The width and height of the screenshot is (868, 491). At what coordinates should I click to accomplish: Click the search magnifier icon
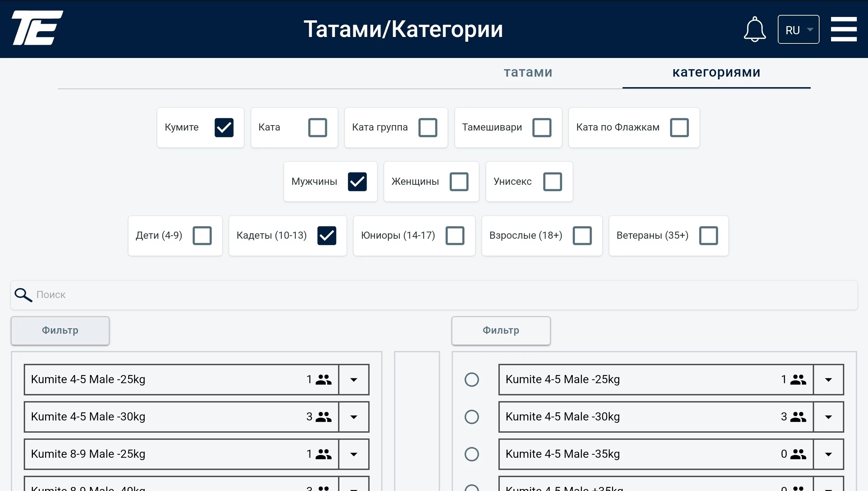coord(23,295)
